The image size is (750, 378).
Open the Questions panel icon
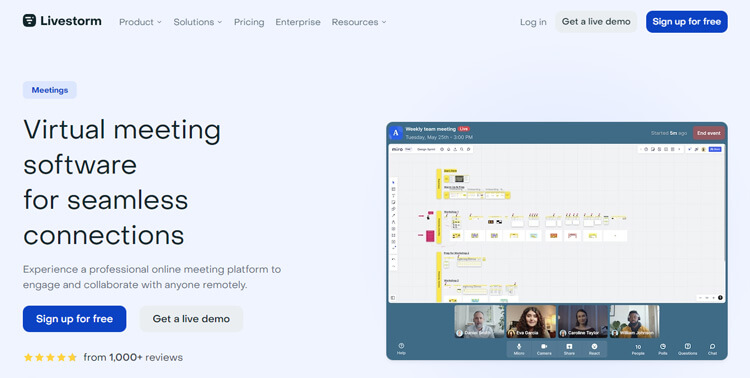(687, 349)
